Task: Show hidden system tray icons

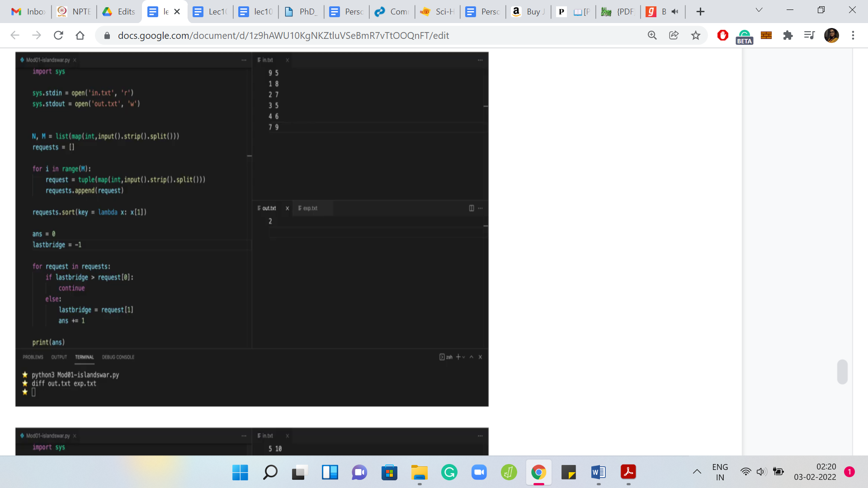Action: click(697, 472)
